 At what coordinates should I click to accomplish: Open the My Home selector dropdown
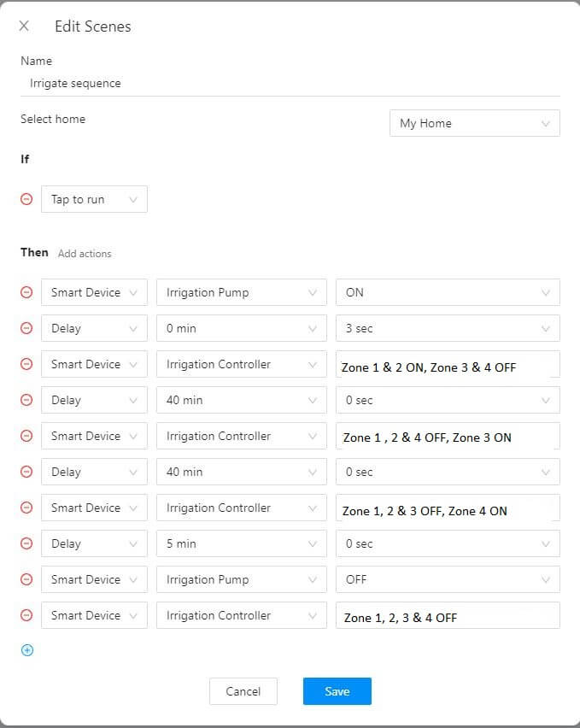click(475, 123)
